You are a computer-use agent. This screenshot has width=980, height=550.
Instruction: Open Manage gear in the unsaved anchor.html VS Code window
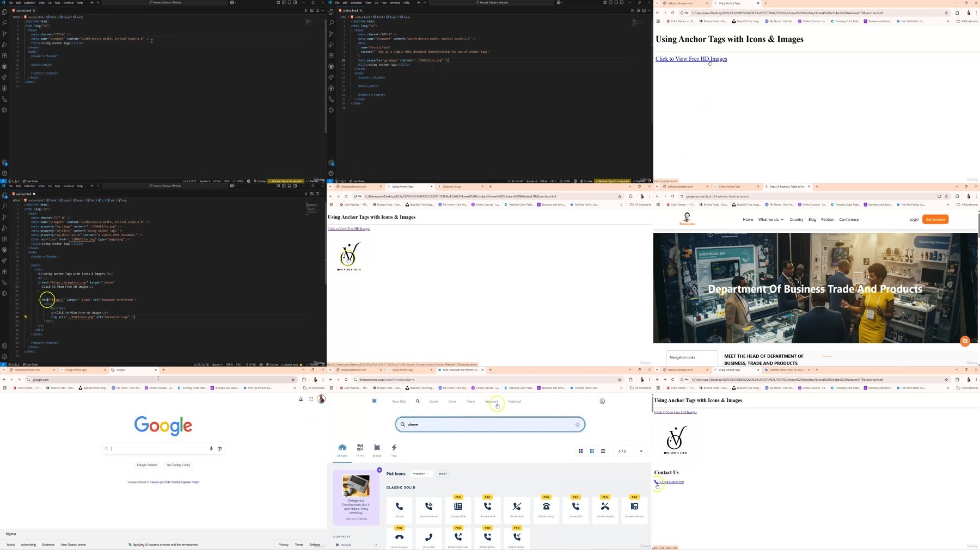click(x=4, y=356)
